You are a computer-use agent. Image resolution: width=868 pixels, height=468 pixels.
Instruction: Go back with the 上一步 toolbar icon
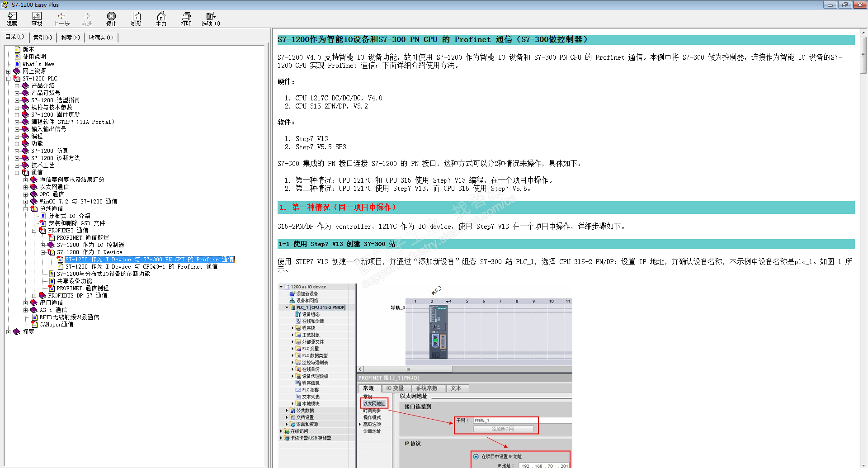[x=62, y=19]
